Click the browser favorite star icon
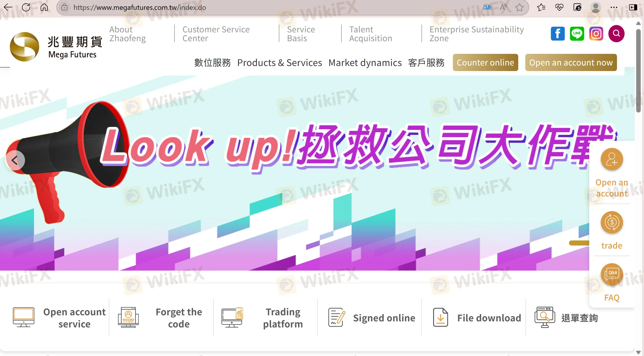This screenshot has width=644, height=356. (519, 7)
